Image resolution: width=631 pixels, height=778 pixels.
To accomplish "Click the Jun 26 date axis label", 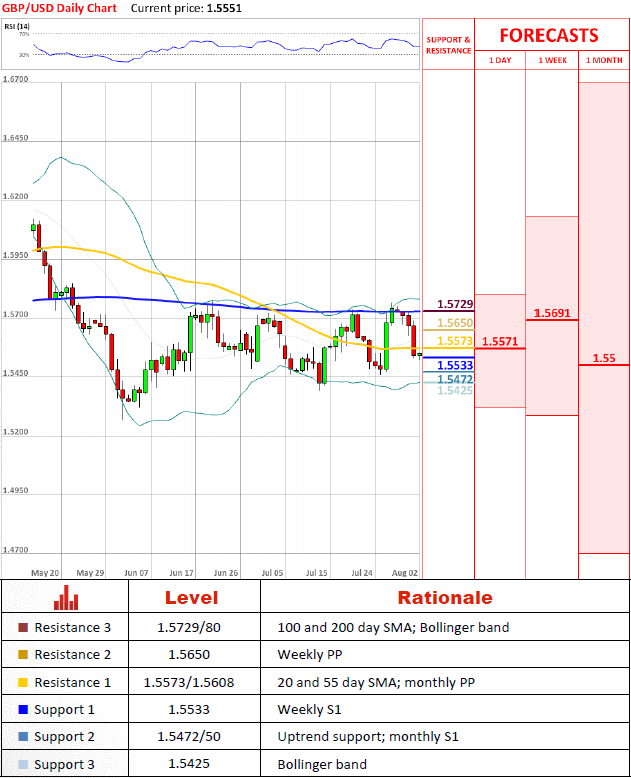I will (226, 573).
